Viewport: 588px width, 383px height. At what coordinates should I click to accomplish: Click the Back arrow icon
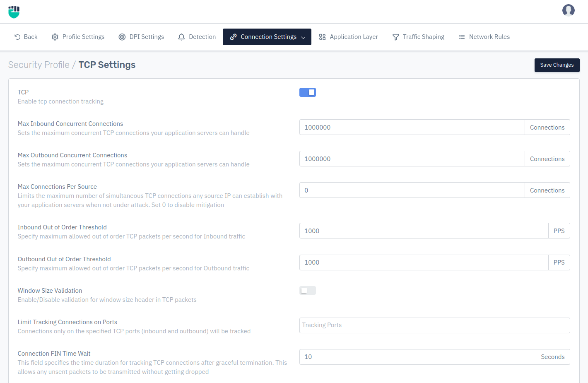click(17, 37)
